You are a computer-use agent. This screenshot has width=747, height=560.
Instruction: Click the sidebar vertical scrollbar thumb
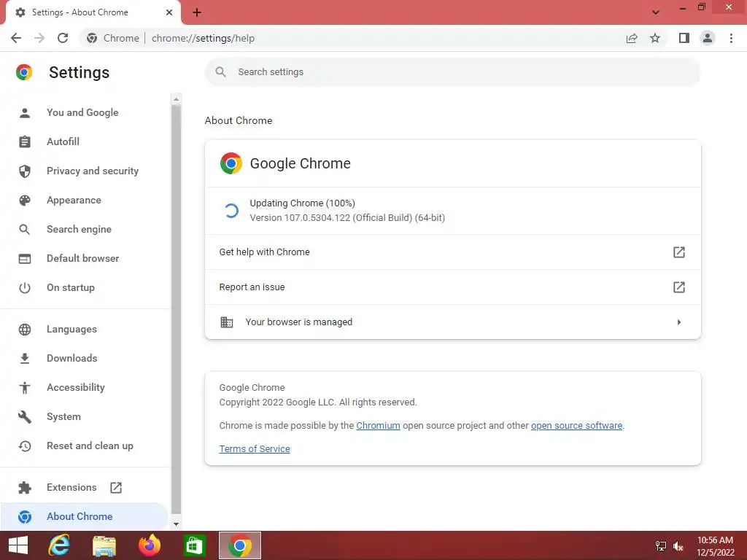pyautogui.click(x=177, y=309)
